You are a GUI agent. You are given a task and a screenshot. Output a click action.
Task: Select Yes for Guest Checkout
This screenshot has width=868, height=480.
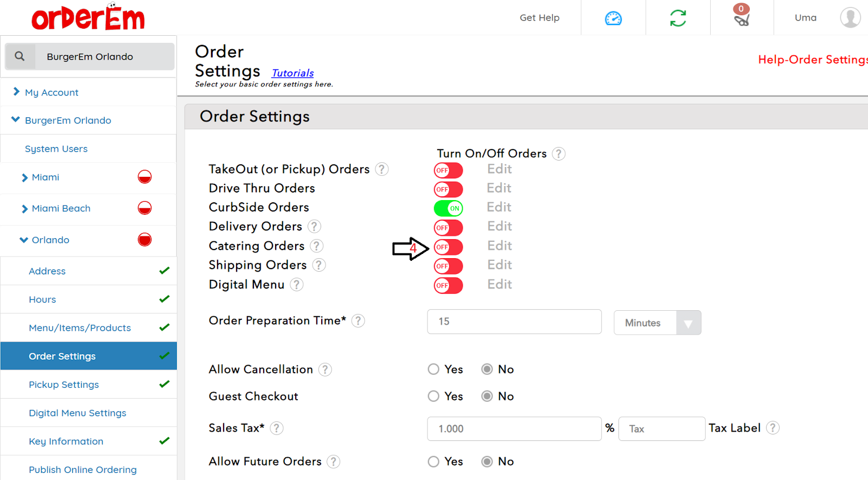point(433,396)
